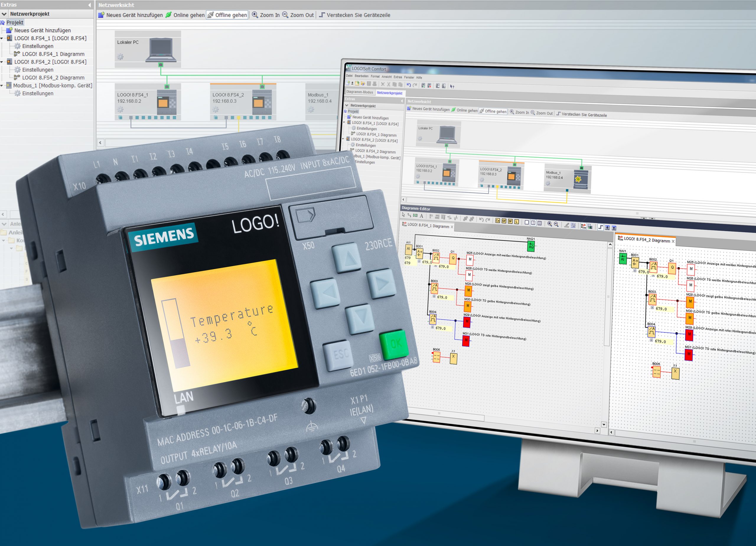Viewport: 756px width, 546px height.
Task: Toggle the single-pane layout icon in Diagramm-Editor toolbar
Action: [527, 222]
